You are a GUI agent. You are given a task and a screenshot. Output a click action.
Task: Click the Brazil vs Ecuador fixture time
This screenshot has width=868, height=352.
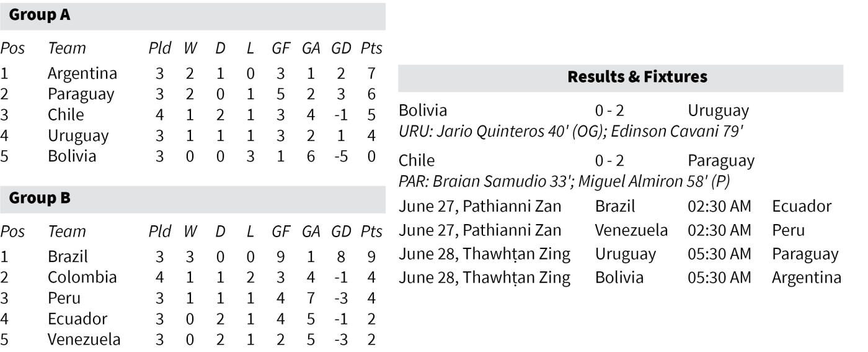(719, 207)
